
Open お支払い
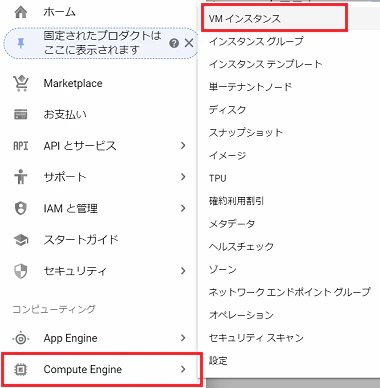[x=65, y=114]
